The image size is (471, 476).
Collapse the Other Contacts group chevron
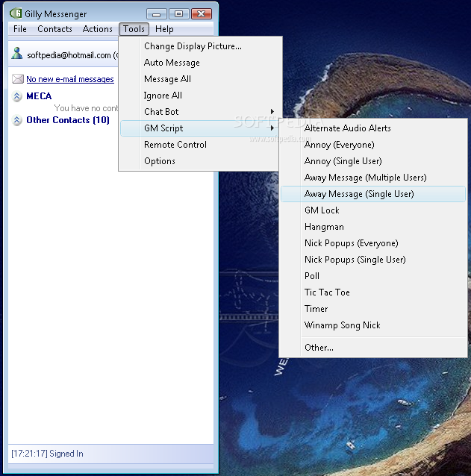(17, 120)
